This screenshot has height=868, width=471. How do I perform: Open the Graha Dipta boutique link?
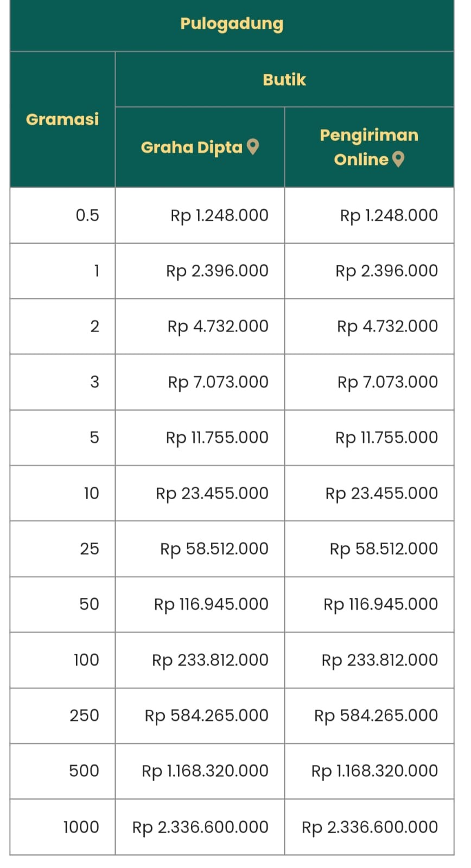tap(192, 147)
